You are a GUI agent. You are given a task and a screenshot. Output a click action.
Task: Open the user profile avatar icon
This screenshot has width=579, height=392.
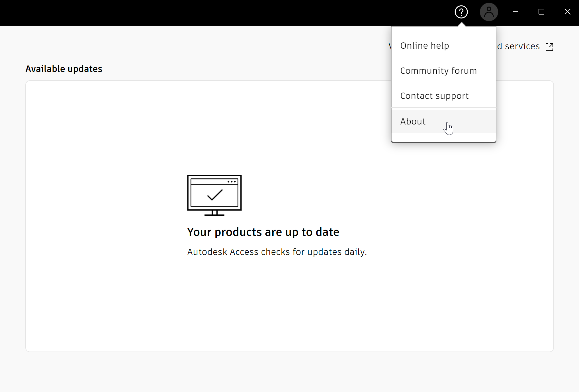click(489, 12)
